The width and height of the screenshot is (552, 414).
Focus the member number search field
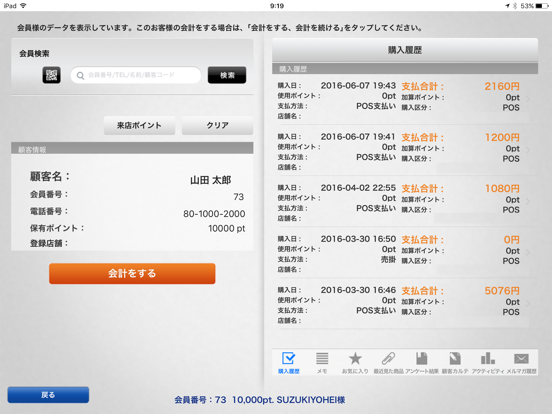pos(136,75)
